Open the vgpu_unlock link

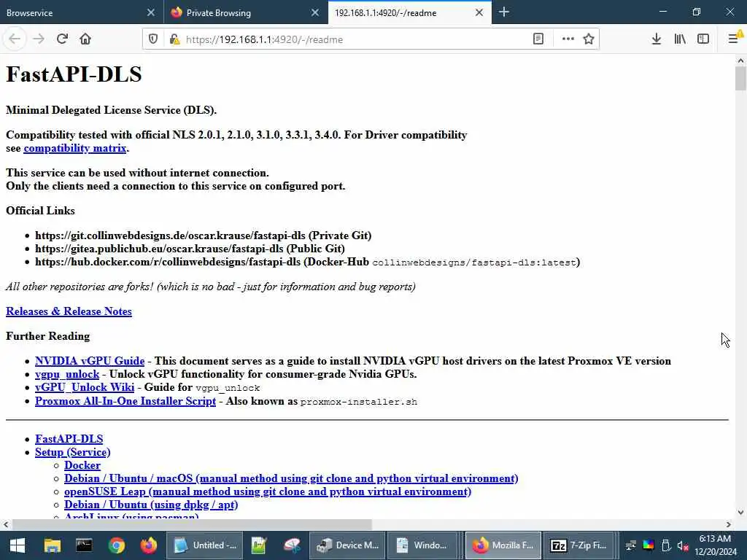coord(67,374)
